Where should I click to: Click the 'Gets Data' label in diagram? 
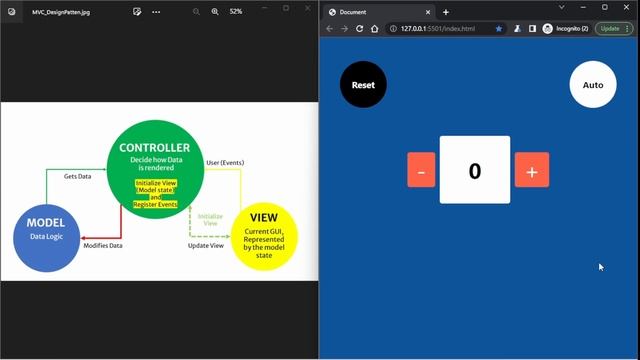coord(78,176)
